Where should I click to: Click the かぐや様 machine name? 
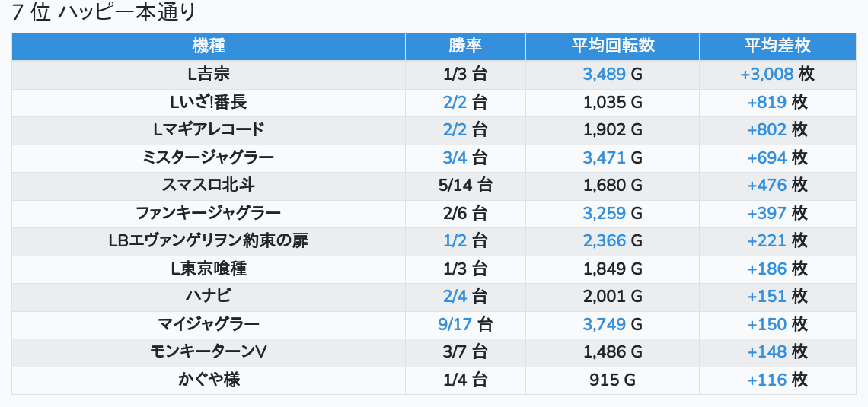(x=209, y=380)
